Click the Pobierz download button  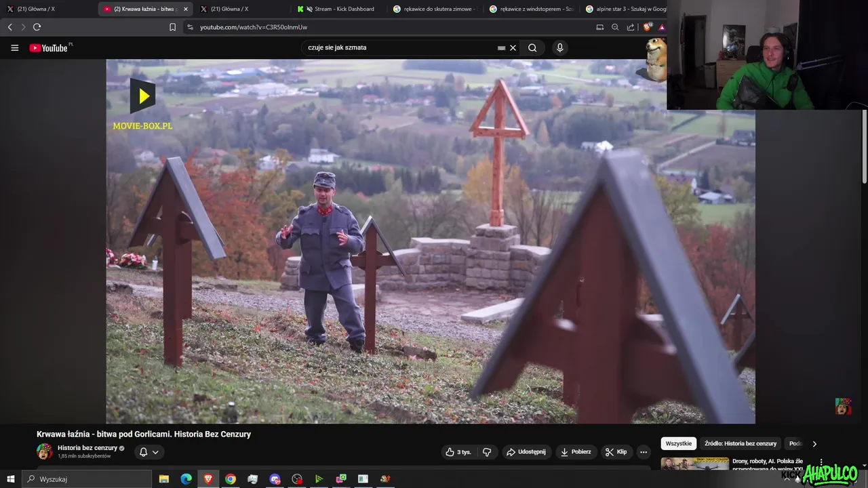576,452
